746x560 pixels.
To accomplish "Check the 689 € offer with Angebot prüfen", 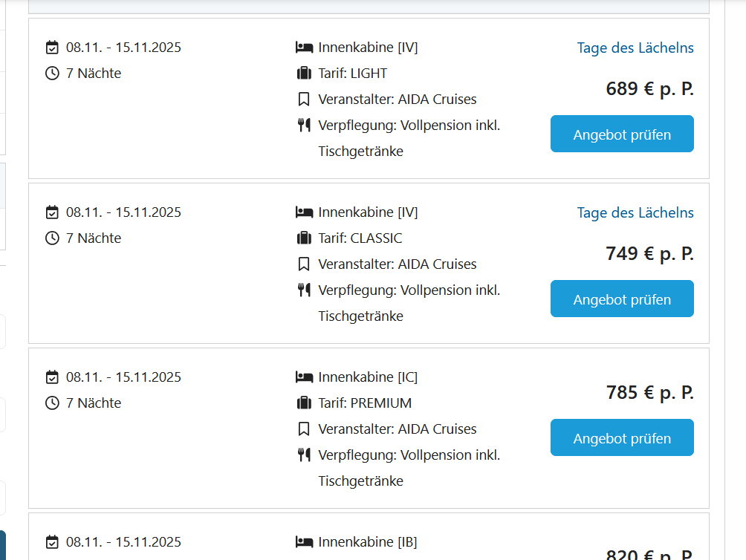I will point(622,134).
